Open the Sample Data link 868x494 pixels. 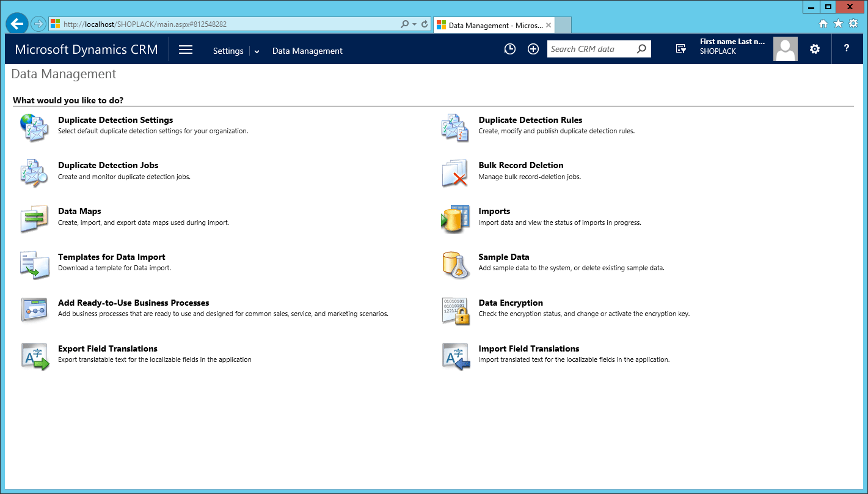point(504,257)
